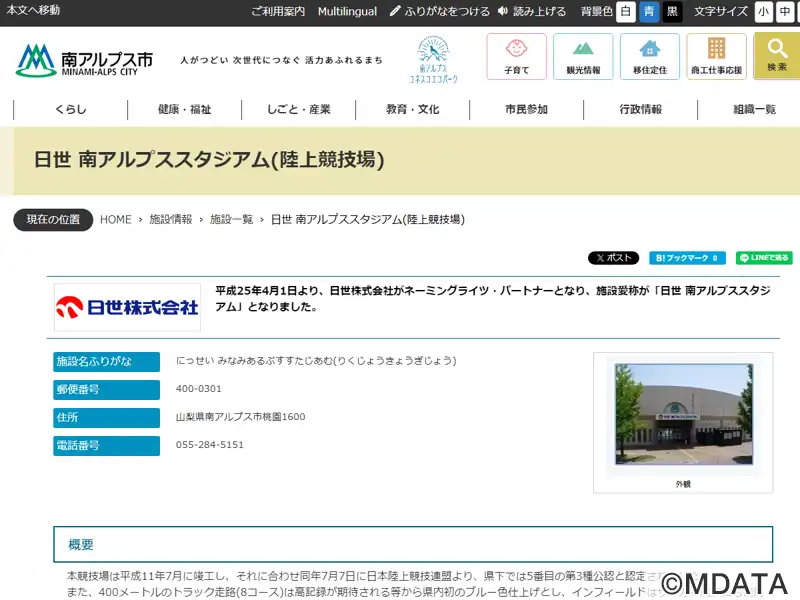Bookmark the page with the B! ブックマーク button
800x600 pixels.
pos(687,258)
